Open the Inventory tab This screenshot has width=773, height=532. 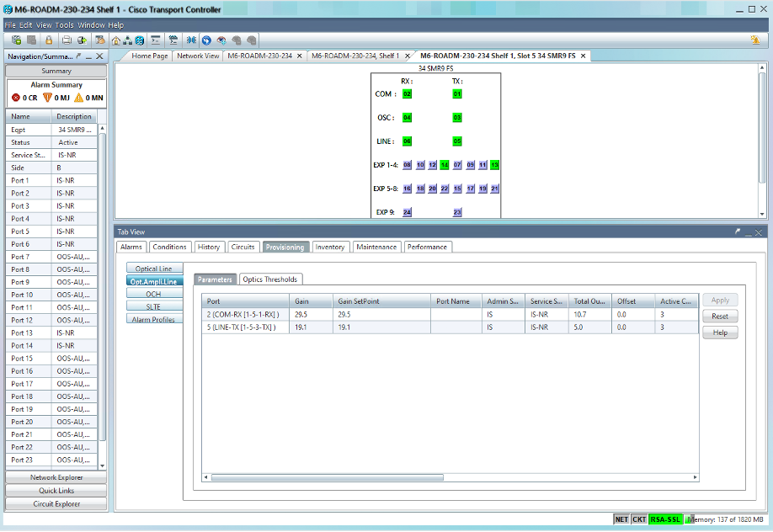pos(330,247)
